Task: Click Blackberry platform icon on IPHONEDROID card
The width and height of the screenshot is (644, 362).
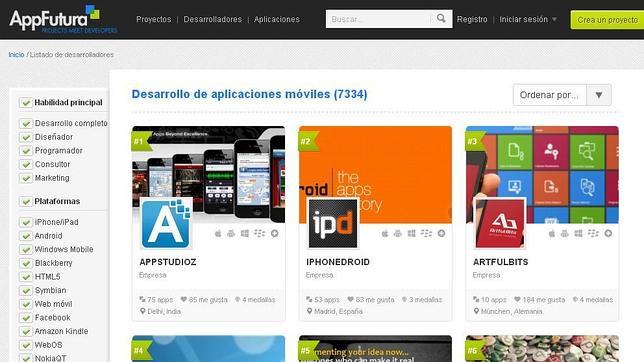Action: click(426, 233)
